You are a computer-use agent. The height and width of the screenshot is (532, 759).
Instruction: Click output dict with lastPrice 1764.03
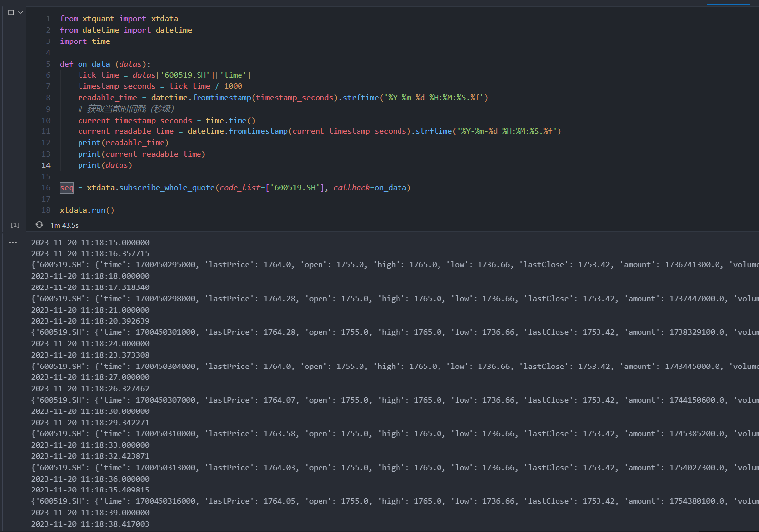pos(395,468)
